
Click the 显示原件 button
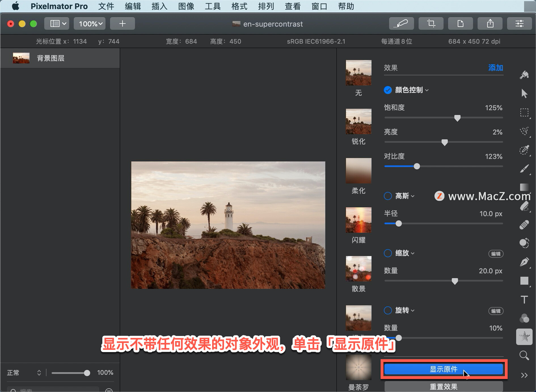click(x=444, y=369)
